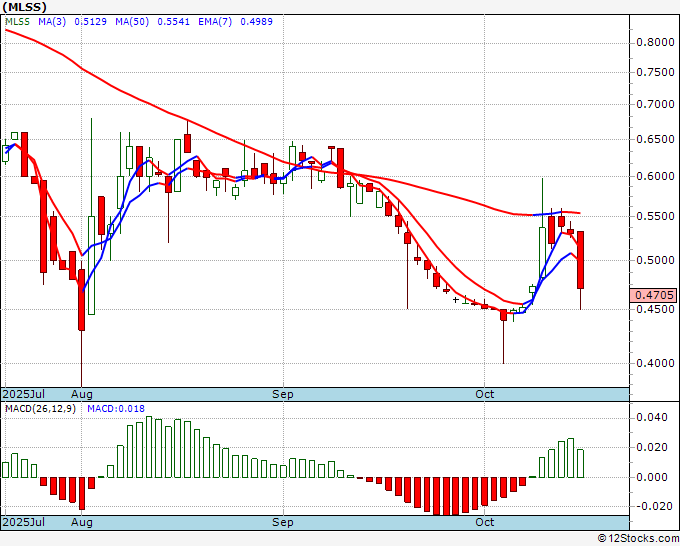Click the 0.6500 price axis label
This screenshot has width=680, height=546.
[655, 139]
